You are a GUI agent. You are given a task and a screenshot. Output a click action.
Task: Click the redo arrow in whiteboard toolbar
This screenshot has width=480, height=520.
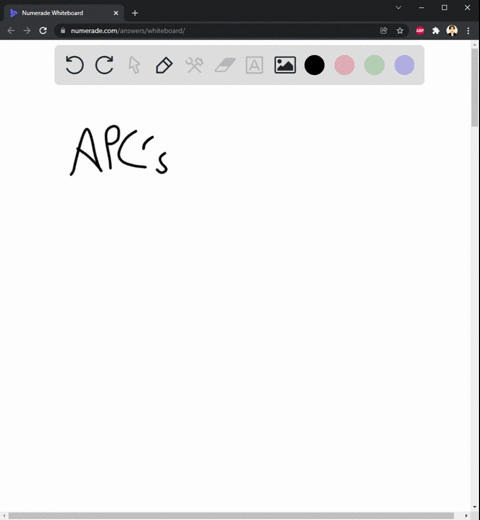pyautogui.click(x=104, y=65)
